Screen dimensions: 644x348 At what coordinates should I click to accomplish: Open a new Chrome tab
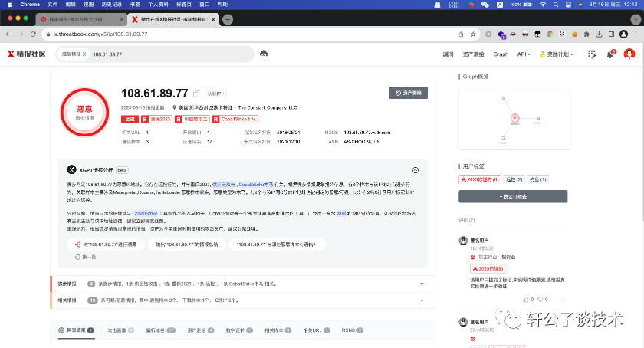(x=228, y=19)
